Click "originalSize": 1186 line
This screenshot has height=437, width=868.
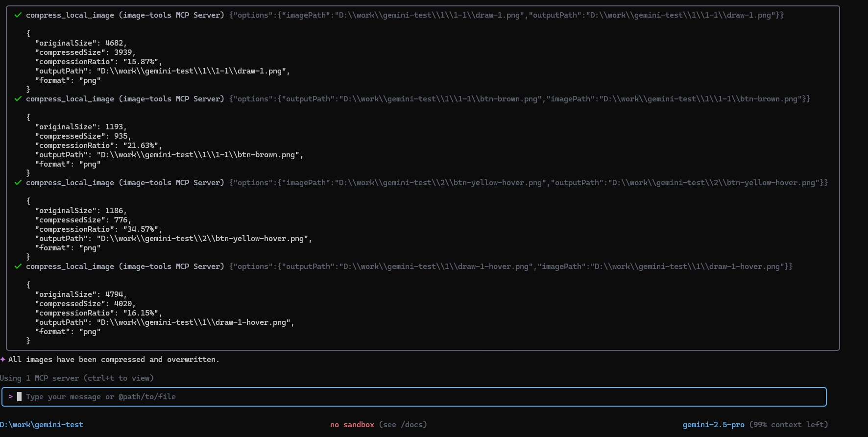[81, 211]
